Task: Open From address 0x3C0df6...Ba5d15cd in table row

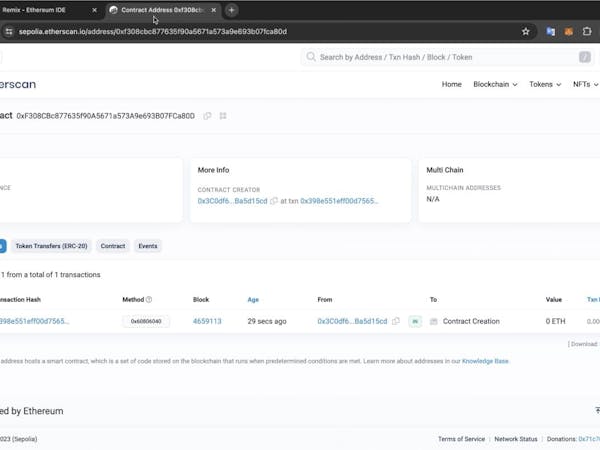Action: click(x=352, y=321)
